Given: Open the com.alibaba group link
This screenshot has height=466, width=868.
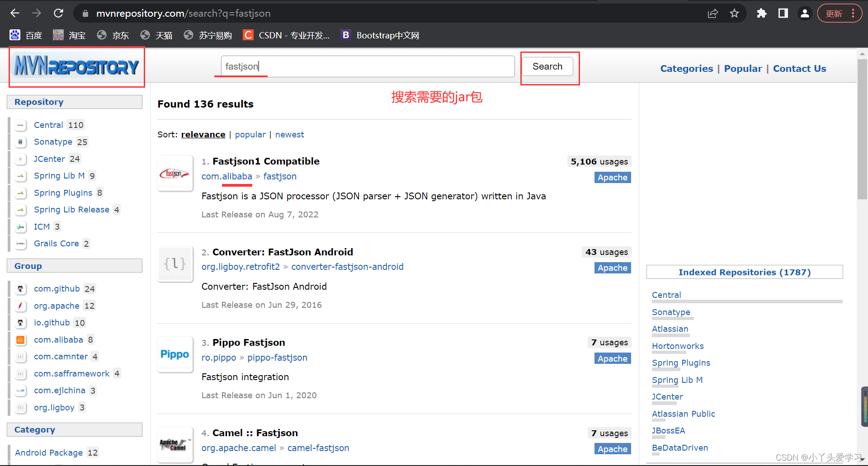Looking at the screenshot, I should (x=226, y=176).
